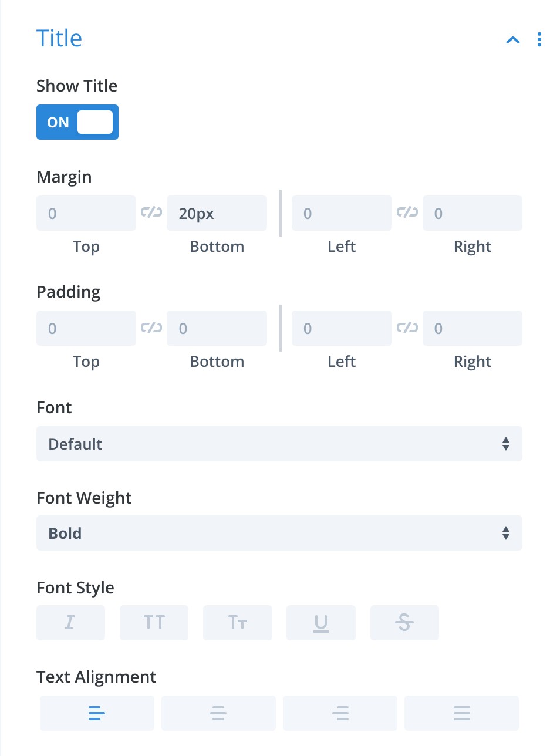This screenshot has width=557, height=756.
Task: Toggle uppercase font style
Action: tap(154, 623)
